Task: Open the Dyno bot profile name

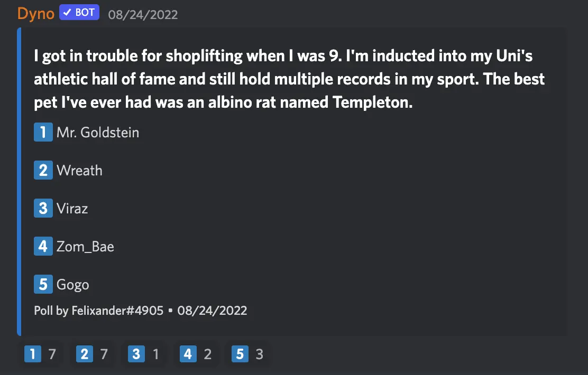Action: (36, 13)
